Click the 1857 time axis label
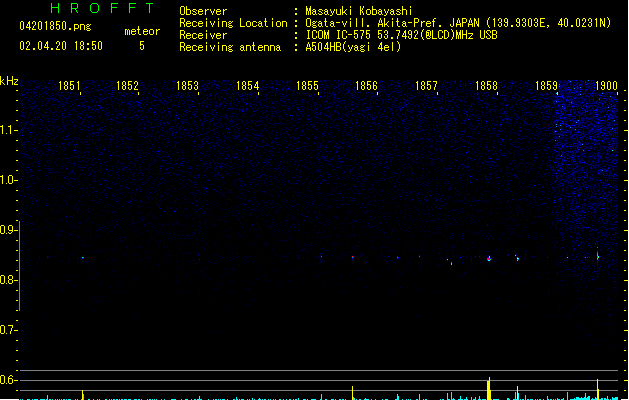This screenshot has width=629, height=400. pyautogui.click(x=426, y=86)
